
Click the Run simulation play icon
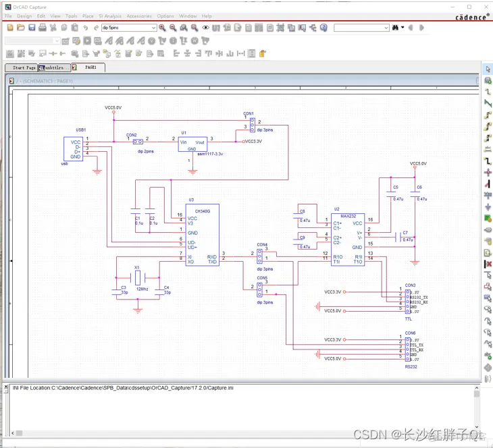coord(87,40)
